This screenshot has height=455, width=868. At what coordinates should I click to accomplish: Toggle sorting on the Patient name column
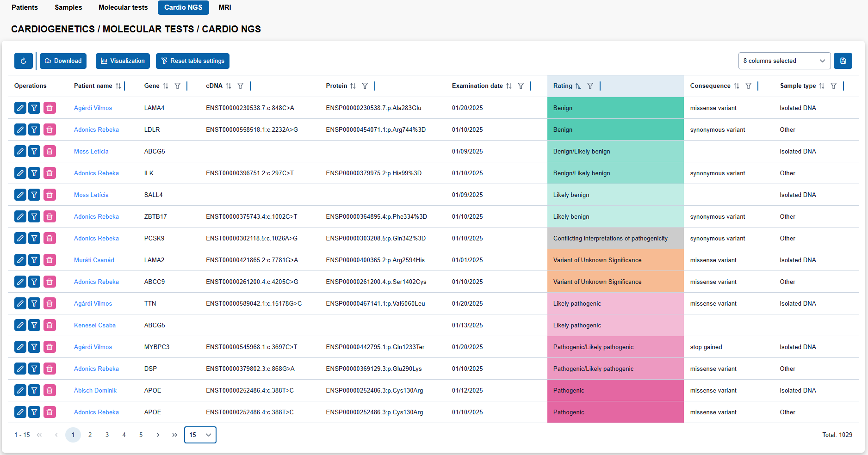118,86
